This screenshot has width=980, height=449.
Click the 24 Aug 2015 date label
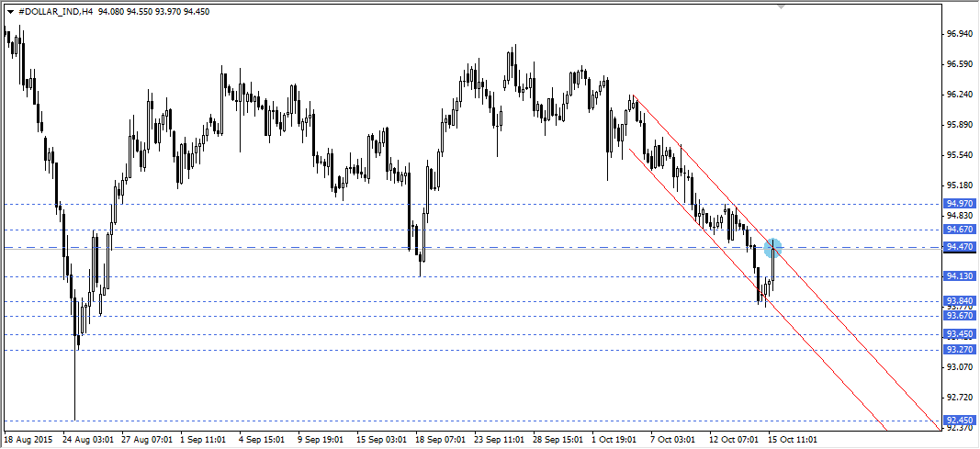pyautogui.click(x=89, y=440)
